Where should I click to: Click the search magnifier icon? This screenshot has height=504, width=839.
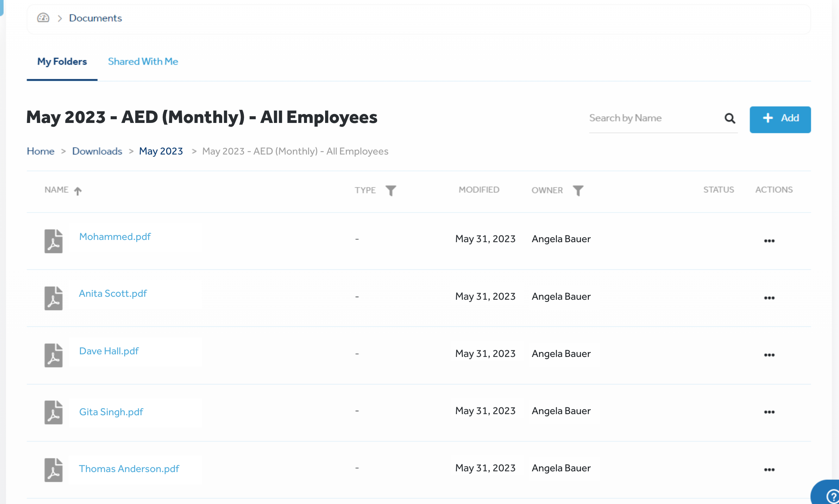pos(730,118)
